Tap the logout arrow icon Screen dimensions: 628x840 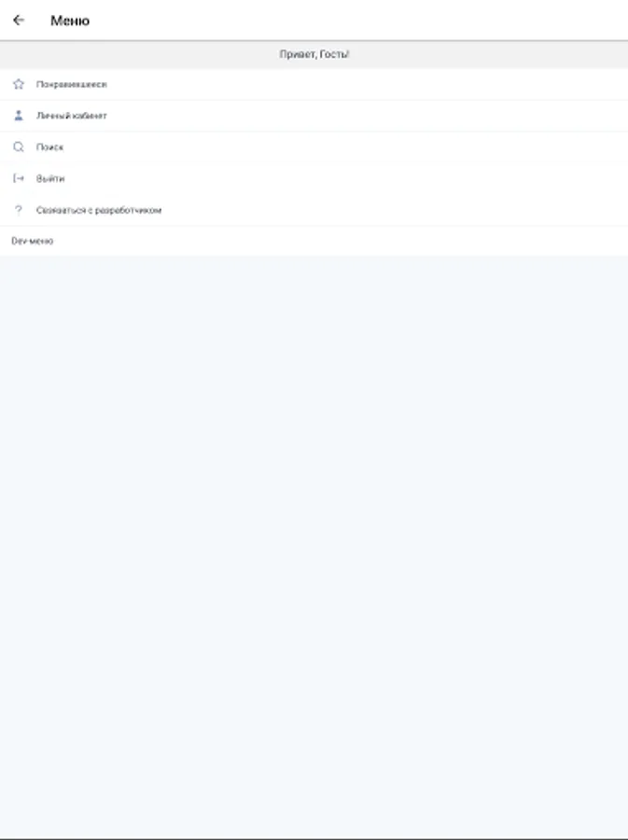(x=19, y=178)
